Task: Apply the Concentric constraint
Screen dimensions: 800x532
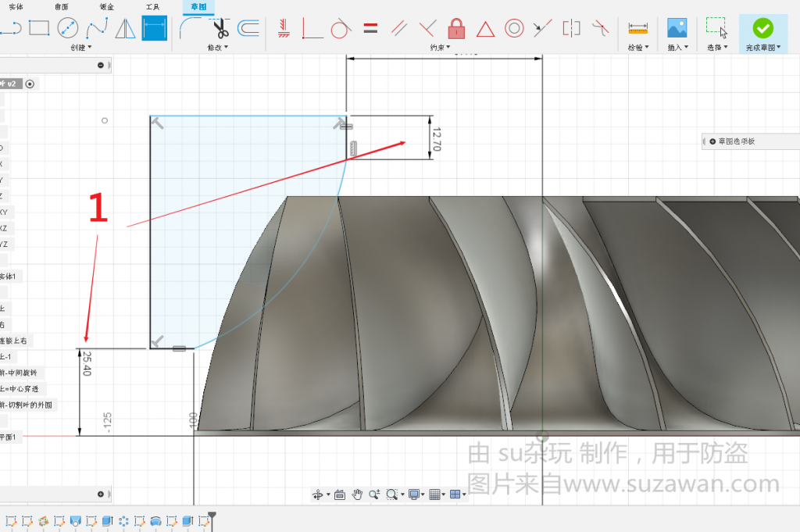Action: click(514, 28)
